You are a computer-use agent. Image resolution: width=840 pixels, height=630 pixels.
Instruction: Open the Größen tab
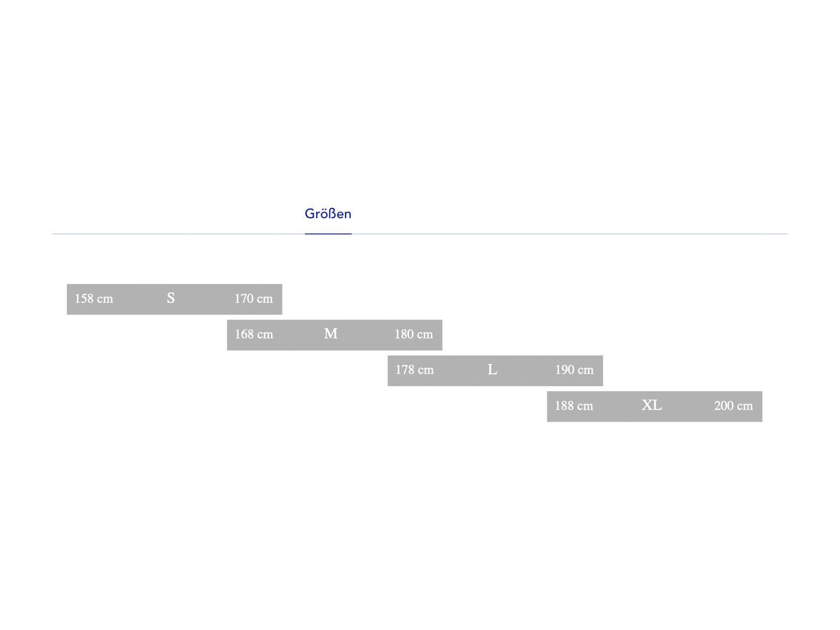(328, 214)
